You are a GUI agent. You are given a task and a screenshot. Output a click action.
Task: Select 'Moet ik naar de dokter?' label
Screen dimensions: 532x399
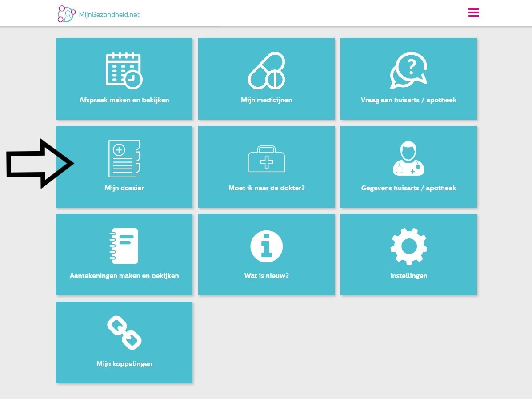[266, 188]
